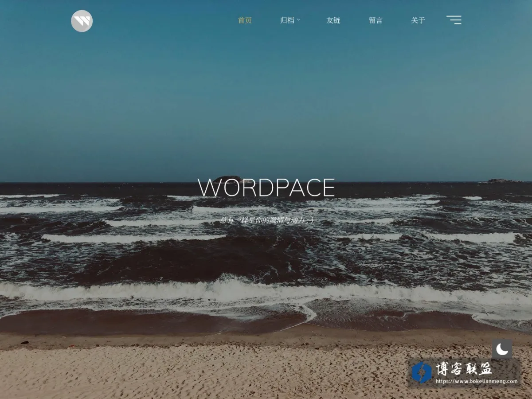Click the round WordPace logo icon
Screen dimensions: 532x399
tap(82, 21)
